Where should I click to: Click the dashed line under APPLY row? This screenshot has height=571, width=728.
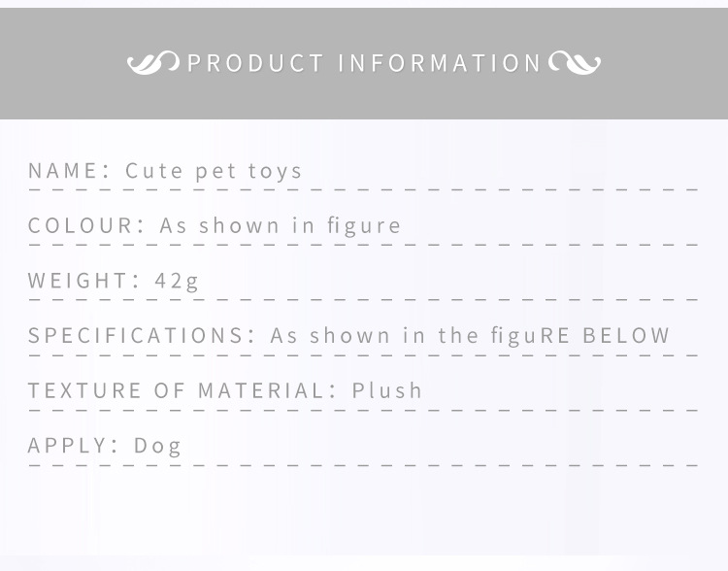tap(364, 465)
